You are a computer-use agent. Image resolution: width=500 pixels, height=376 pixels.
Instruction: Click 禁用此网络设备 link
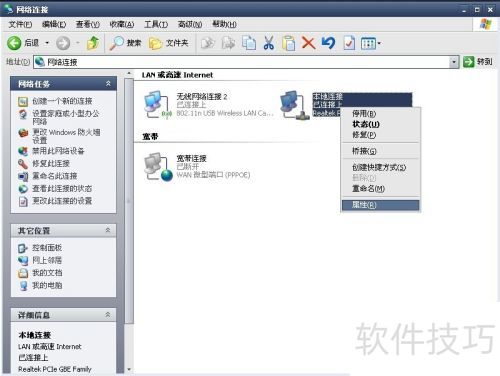pyautogui.click(x=58, y=151)
